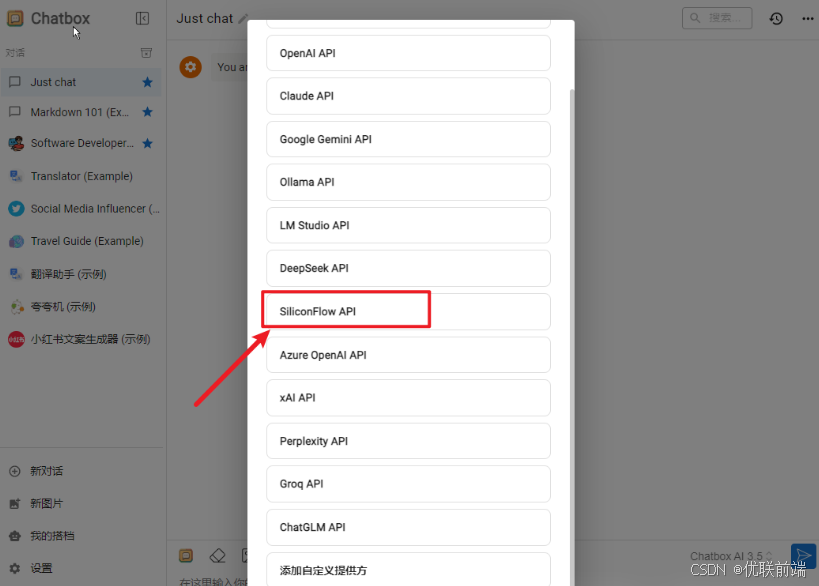Click the 翻译助手 avatar icon
819x586 pixels.
(16, 274)
